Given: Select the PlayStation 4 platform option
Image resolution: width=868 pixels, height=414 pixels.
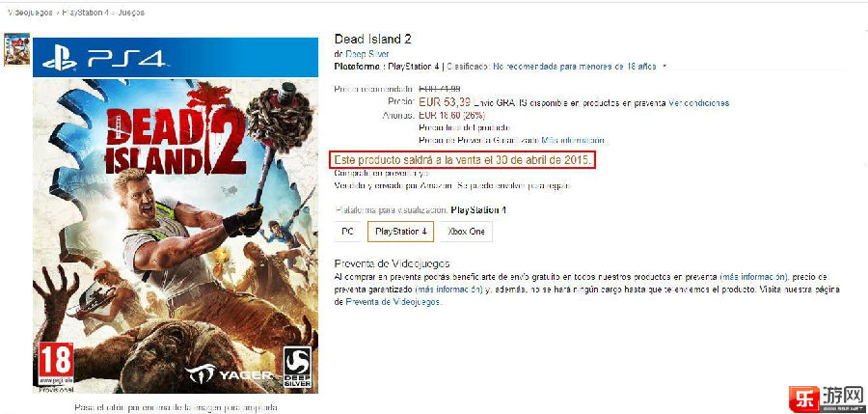Looking at the screenshot, I should click(x=400, y=232).
